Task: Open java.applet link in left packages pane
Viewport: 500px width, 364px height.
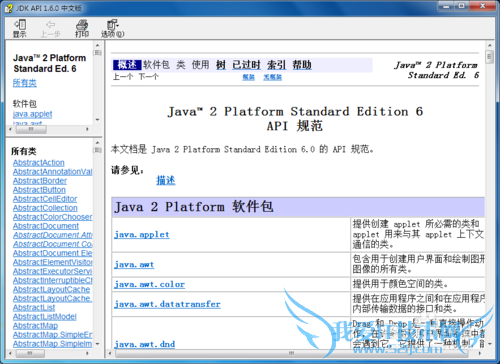Action: coord(33,114)
